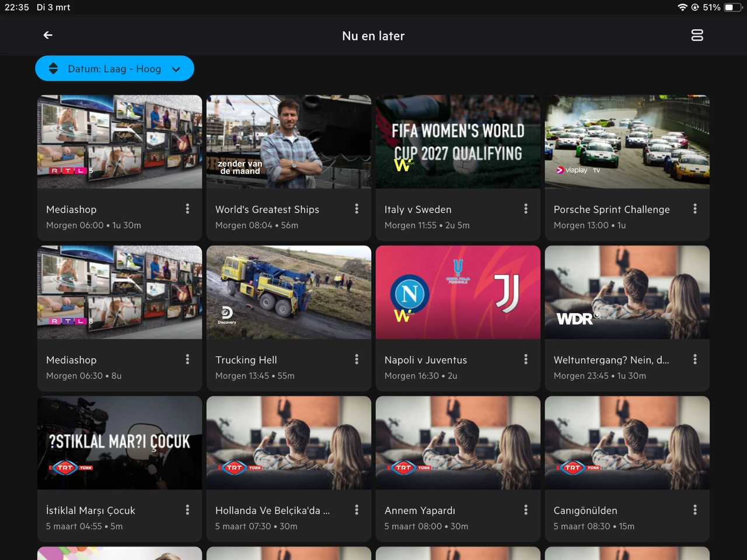Toggle sort direction via up-down arrows icon
747x560 pixels.
pyautogui.click(x=53, y=69)
